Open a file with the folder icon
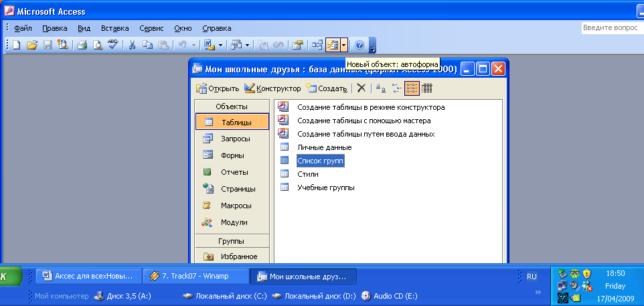Viewport: 644px width, 306px height. (x=32, y=45)
